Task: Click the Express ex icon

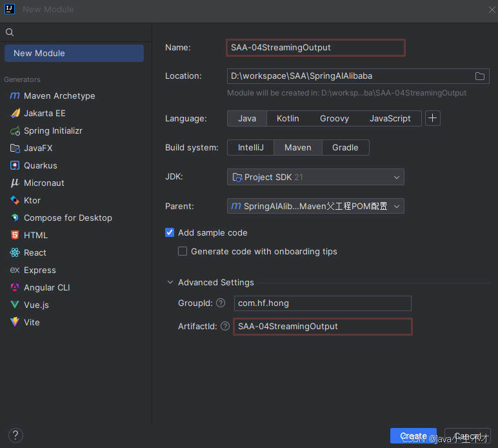Action: coord(15,270)
